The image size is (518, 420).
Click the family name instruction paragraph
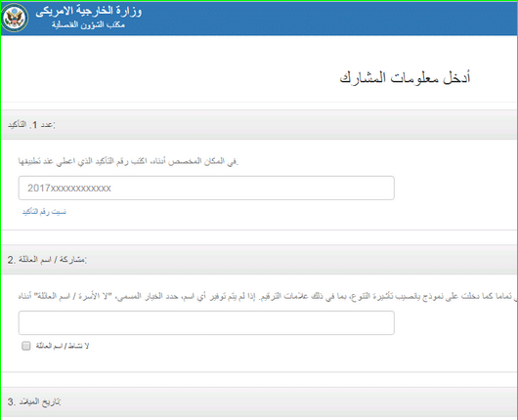pyautogui.click(x=268, y=296)
